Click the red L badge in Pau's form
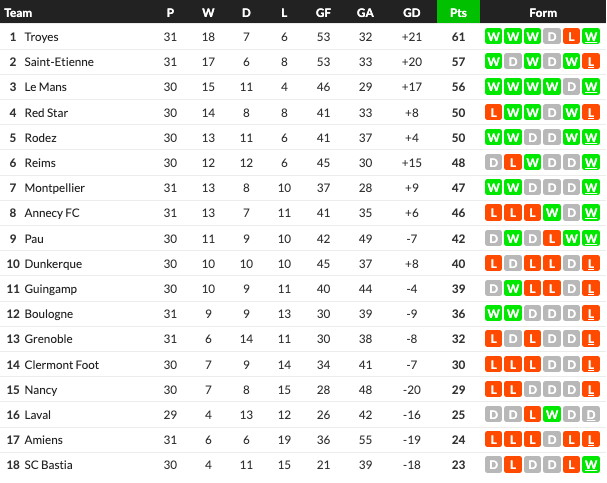The width and height of the screenshot is (607, 483). tap(553, 238)
